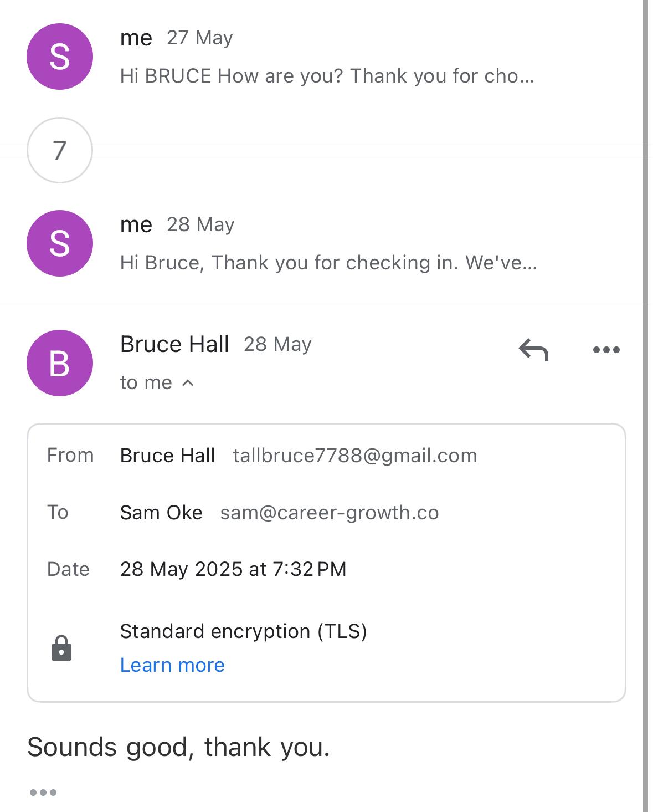653x812 pixels.
Task: Click the Bruce Hall sender name header
Action: point(174,344)
